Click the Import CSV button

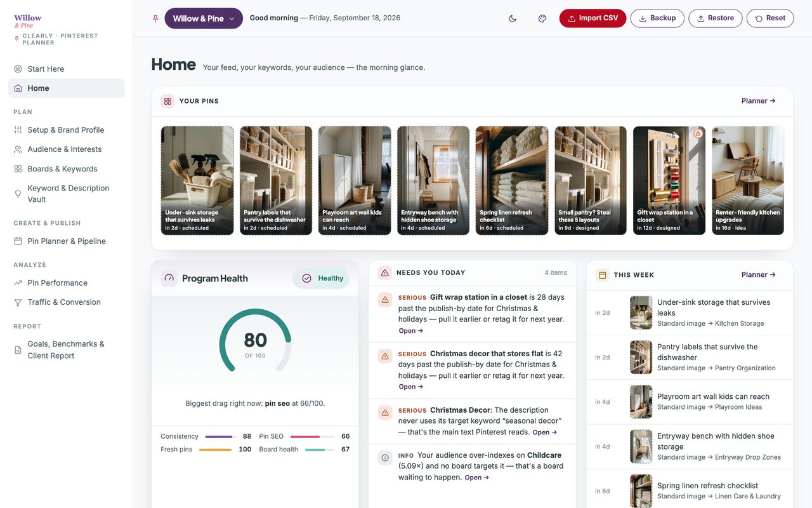point(593,18)
